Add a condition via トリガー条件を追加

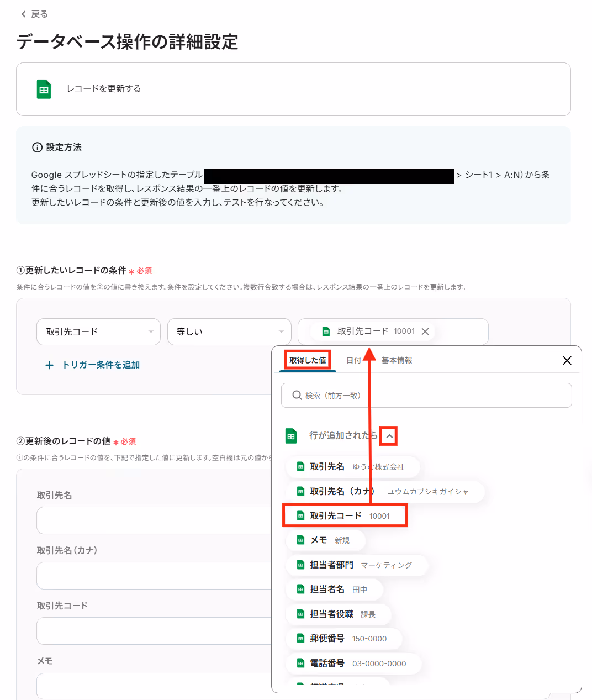point(92,365)
